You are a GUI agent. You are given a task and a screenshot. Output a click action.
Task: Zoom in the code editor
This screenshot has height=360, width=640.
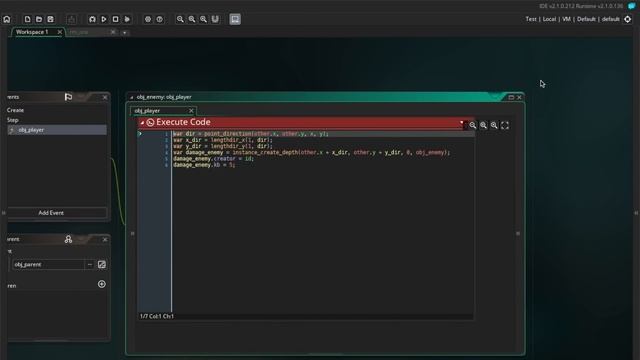[x=494, y=125]
